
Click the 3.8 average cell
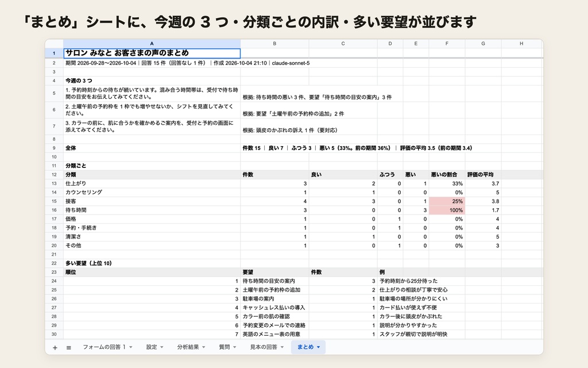483,201
